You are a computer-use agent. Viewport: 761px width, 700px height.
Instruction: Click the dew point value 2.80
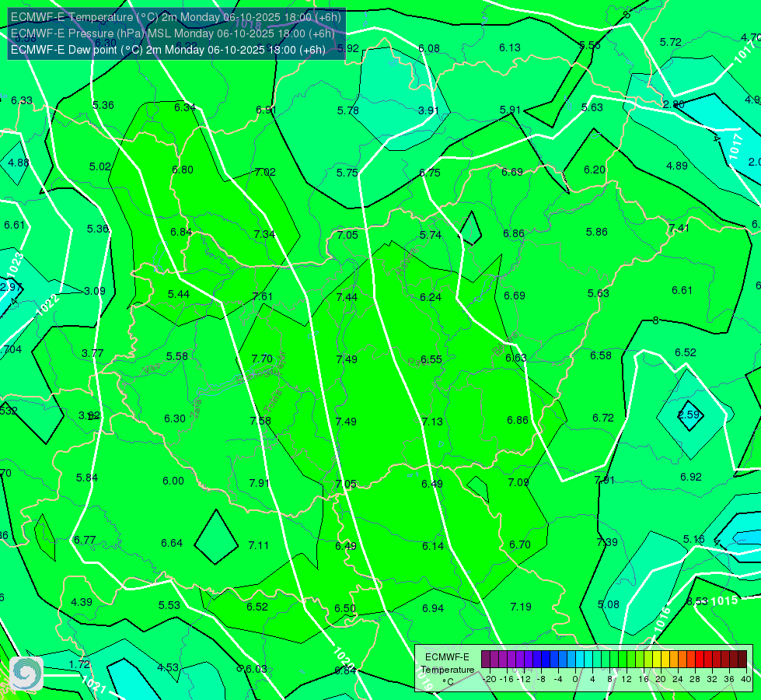click(674, 104)
